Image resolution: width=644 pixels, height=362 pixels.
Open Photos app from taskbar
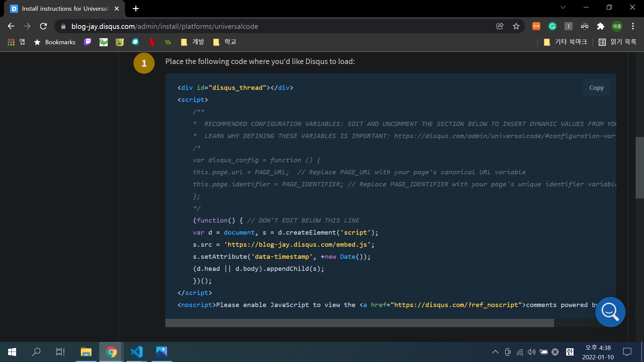(x=162, y=352)
